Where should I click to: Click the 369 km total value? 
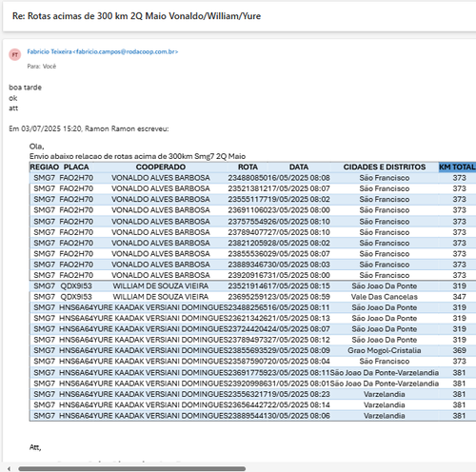click(459, 350)
